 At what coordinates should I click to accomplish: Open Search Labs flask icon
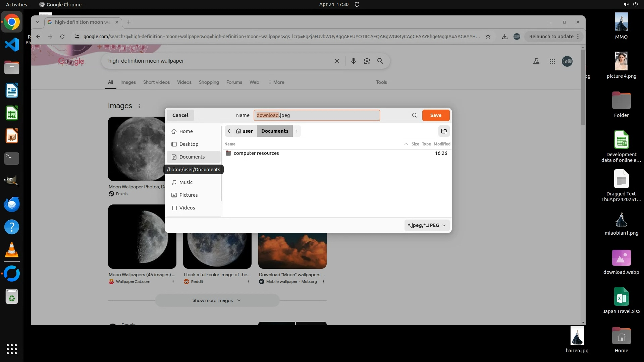(536, 61)
